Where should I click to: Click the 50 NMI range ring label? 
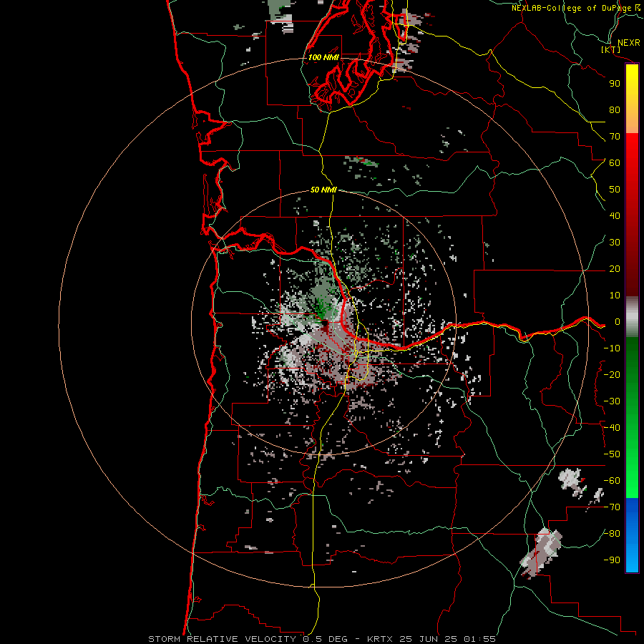[323, 190]
